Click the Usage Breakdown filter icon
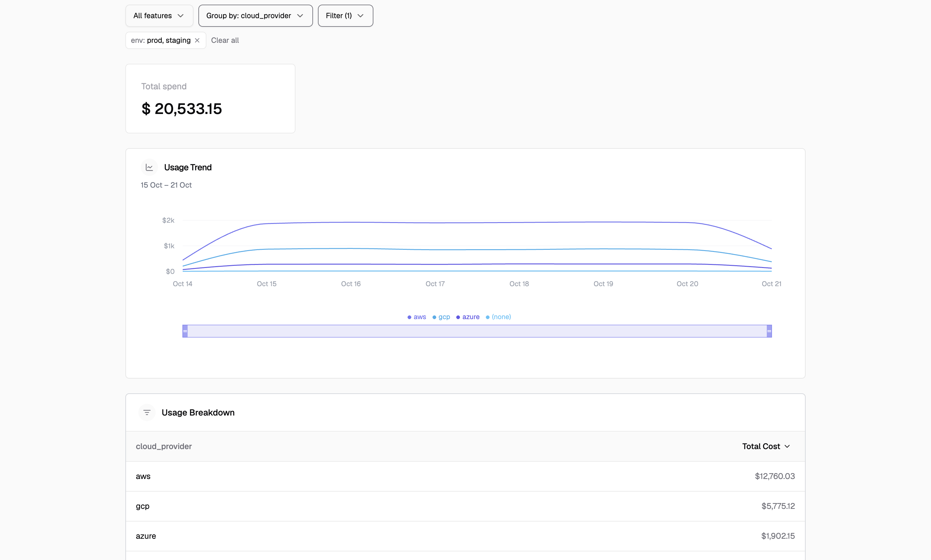 point(147,412)
